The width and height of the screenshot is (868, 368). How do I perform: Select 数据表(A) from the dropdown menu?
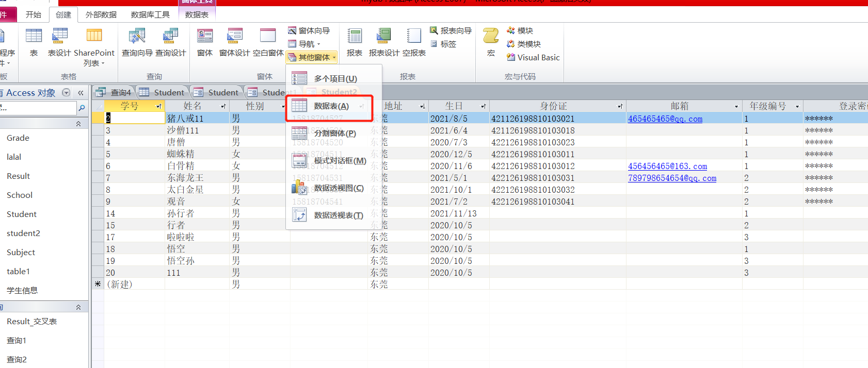click(x=331, y=106)
